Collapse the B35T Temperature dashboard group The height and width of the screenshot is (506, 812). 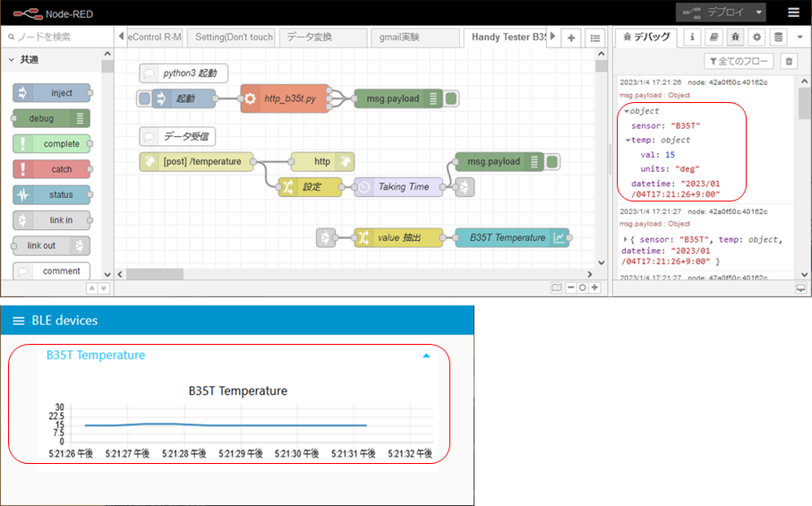[x=426, y=356]
